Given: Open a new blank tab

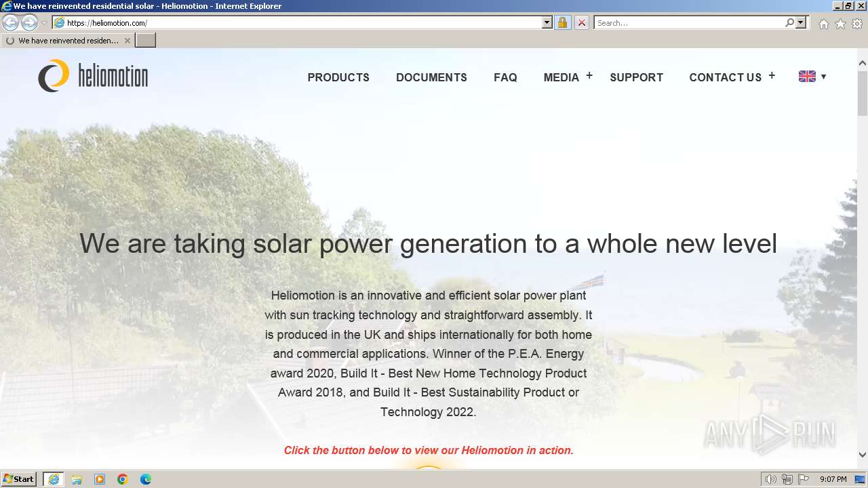Looking at the screenshot, I should [x=146, y=41].
